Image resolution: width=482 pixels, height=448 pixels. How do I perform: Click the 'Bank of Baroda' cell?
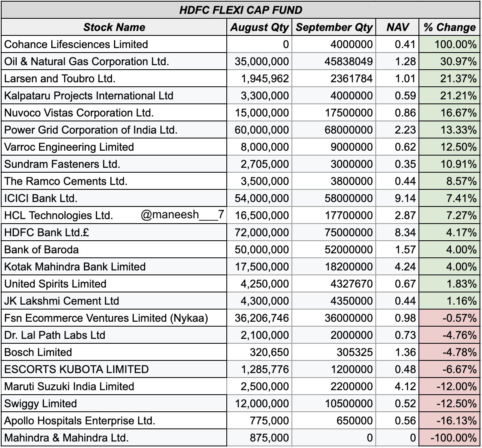(114, 249)
